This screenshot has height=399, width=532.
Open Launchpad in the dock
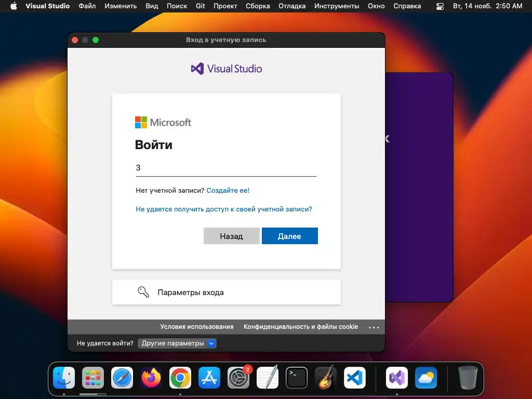[93, 378]
